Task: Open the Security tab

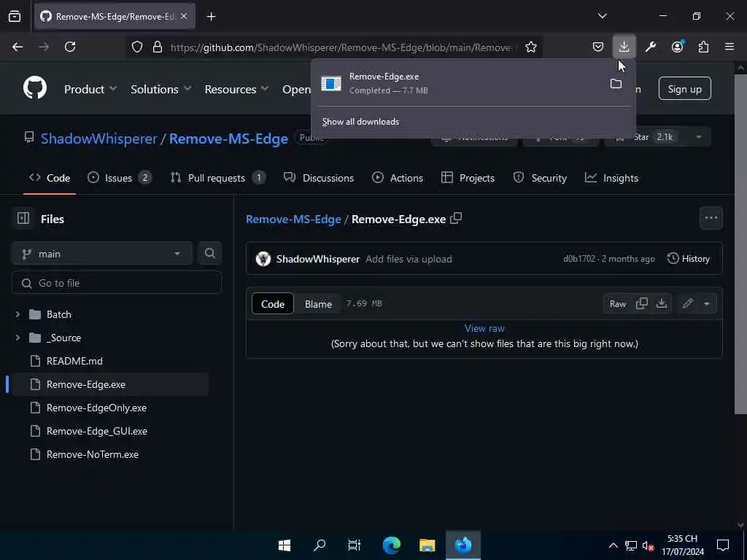Action: pos(540,178)
